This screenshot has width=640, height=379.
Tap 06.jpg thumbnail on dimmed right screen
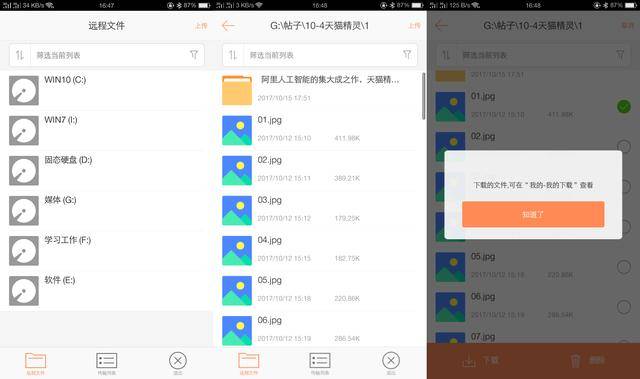click(450, 307)
